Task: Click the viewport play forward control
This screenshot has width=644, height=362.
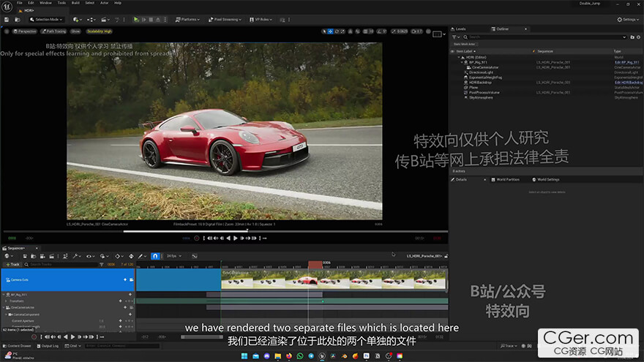Action: tap(236, 238)
